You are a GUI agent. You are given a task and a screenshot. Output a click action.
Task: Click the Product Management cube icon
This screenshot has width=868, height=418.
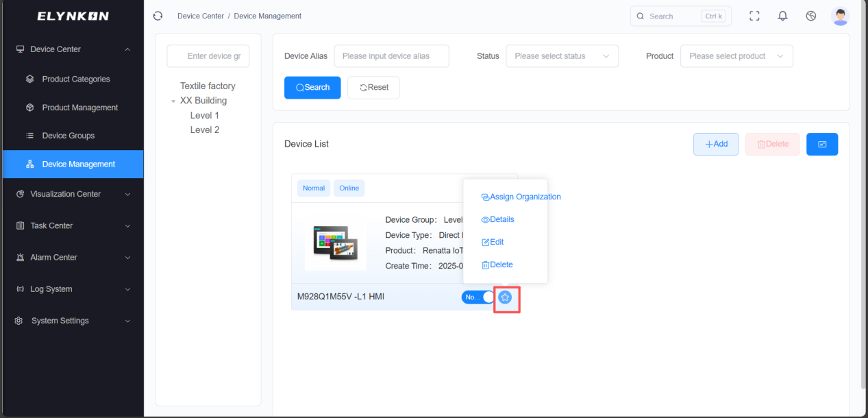pyautogui.click(x=29, y=108)
